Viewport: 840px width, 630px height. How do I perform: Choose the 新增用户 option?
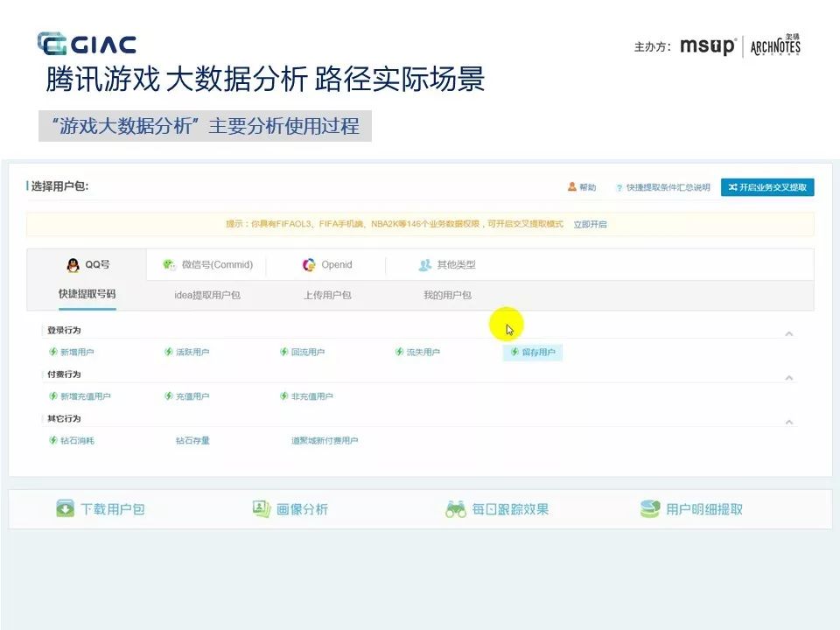point(72,352)
